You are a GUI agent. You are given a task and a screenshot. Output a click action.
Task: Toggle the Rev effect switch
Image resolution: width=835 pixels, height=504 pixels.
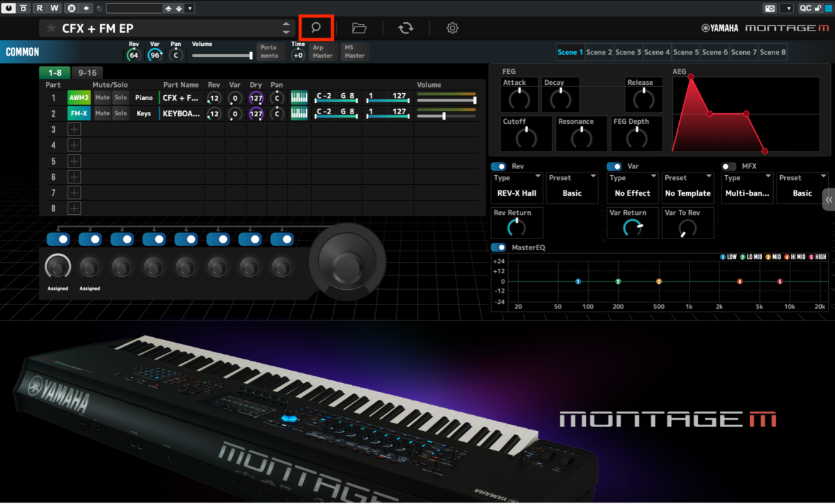pos(499,166)
